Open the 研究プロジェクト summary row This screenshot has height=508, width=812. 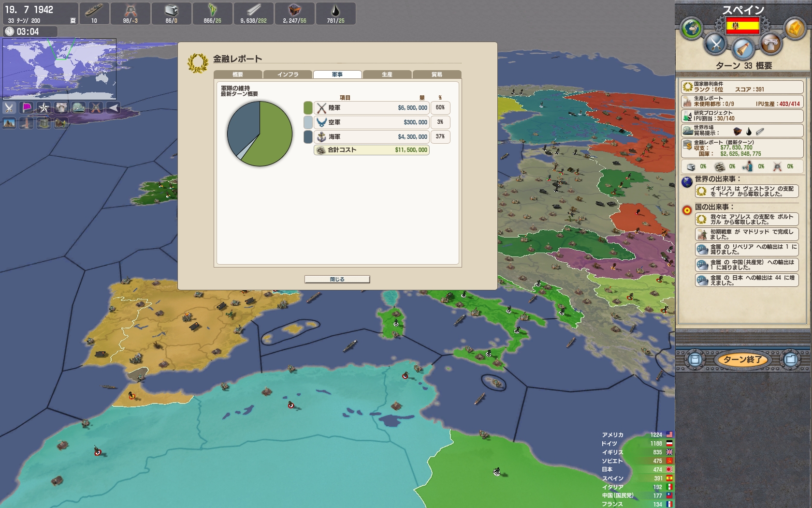click(x=742, y=116)
